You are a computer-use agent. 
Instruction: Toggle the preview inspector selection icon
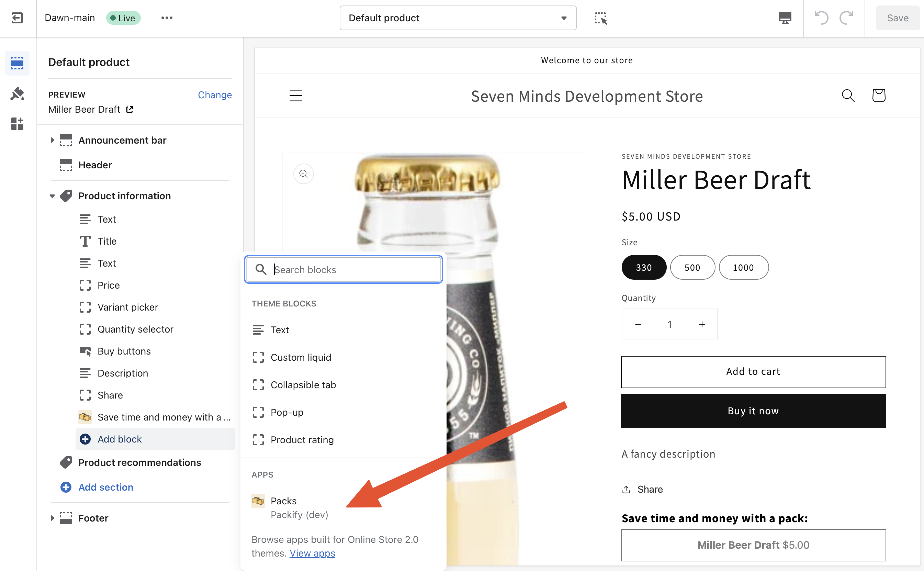pos(600,18)
